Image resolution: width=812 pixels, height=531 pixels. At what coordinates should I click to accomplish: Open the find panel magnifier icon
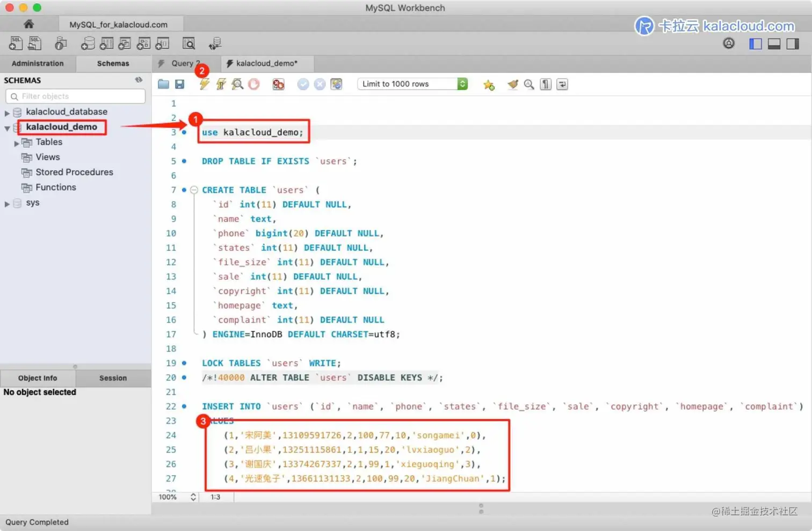[529, 84]
